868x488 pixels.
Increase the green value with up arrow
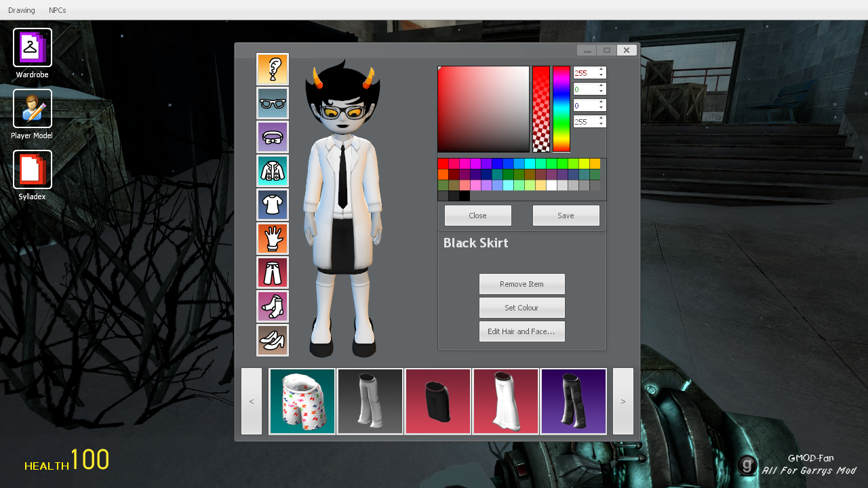(601, 85)
